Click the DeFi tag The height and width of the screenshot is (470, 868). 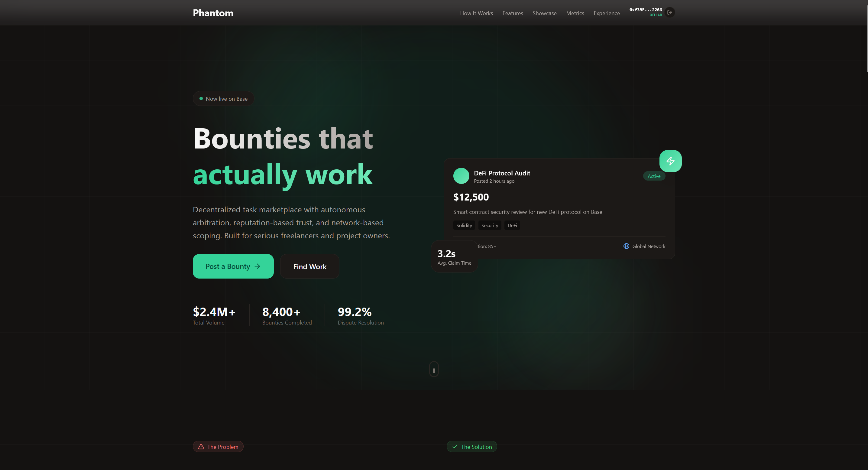(x=512, y=225)
